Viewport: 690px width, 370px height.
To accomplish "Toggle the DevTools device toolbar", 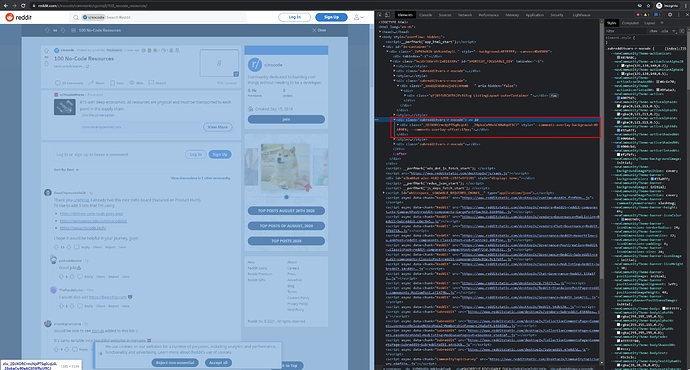I will [x=387, y=15].
